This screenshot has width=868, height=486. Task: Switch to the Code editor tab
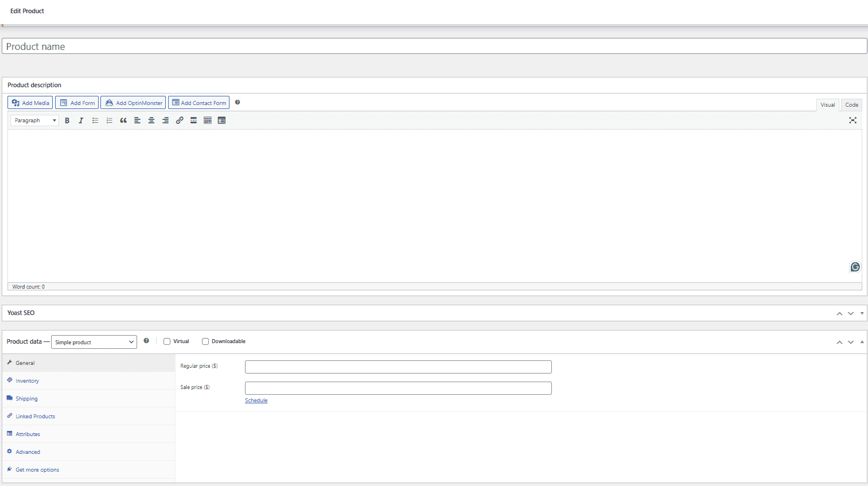[x=851, y=104]
